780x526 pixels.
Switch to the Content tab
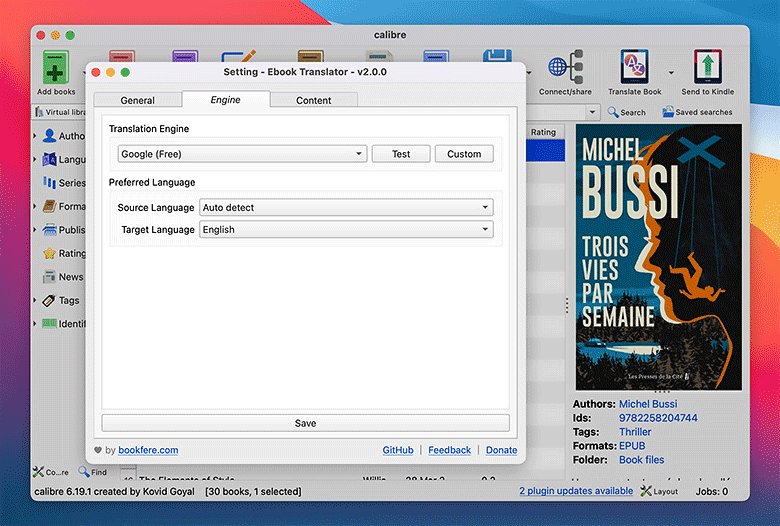click(x=313, y=100)
